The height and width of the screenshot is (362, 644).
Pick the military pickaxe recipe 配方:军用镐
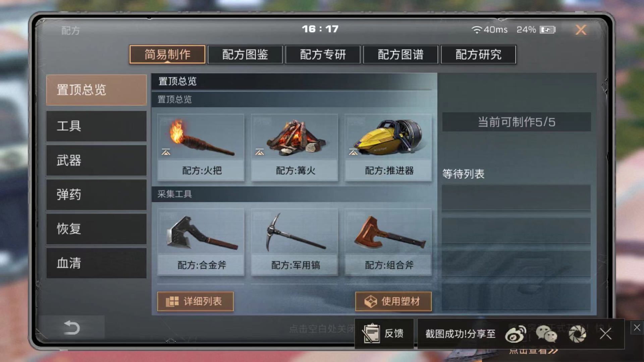[294, 242]
